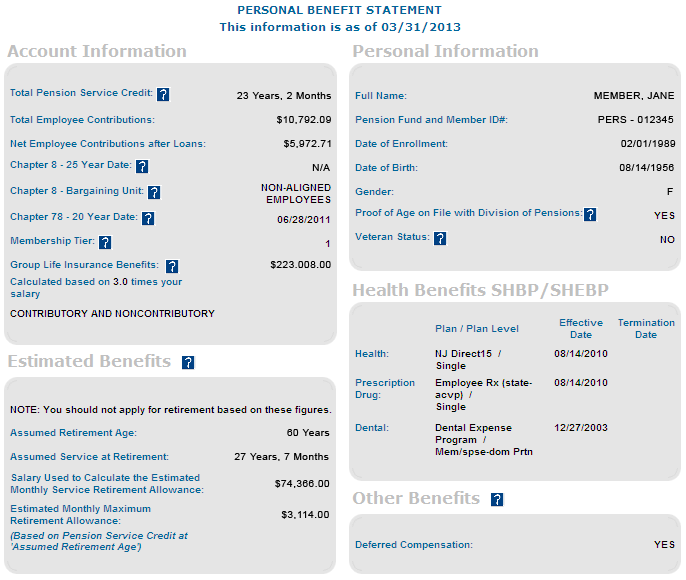
Task: Select the Health effective date 08/14/2010
Action: coord(581,354)
